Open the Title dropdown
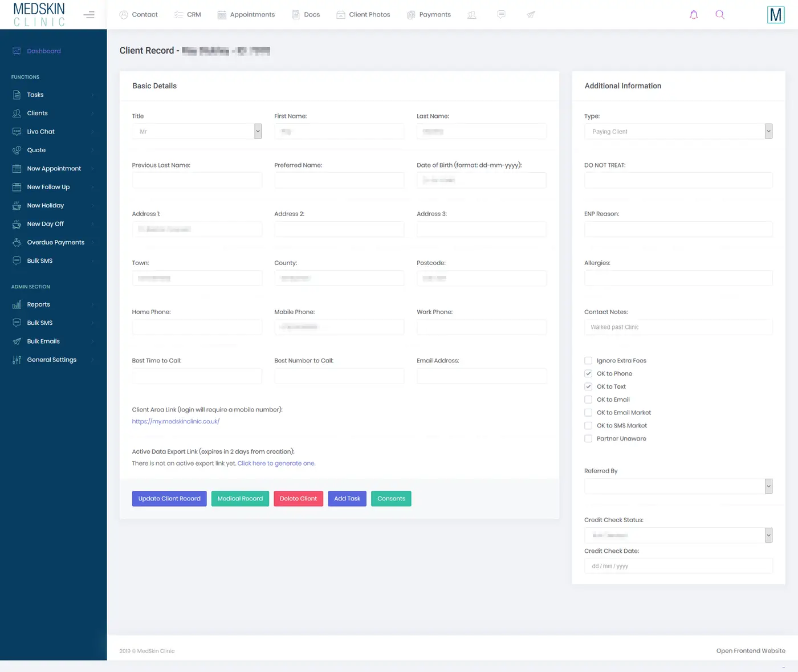The height and width of the screenshot is (672, 798). pos(197,132)
